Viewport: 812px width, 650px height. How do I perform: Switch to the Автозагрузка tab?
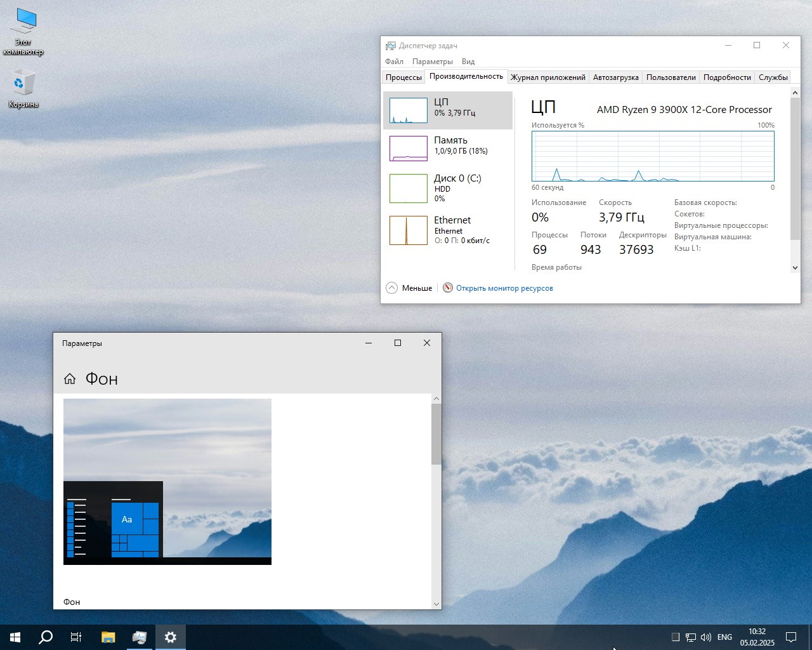(x=615, y=77)
